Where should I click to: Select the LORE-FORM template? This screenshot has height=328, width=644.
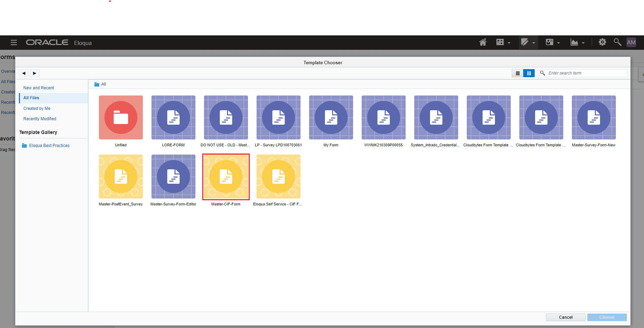coord(173,117)
